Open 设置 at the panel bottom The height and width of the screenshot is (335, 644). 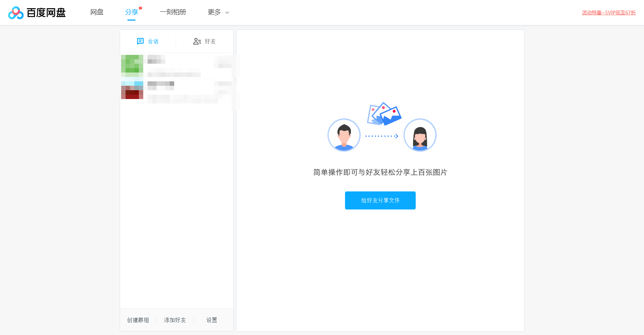212,320
